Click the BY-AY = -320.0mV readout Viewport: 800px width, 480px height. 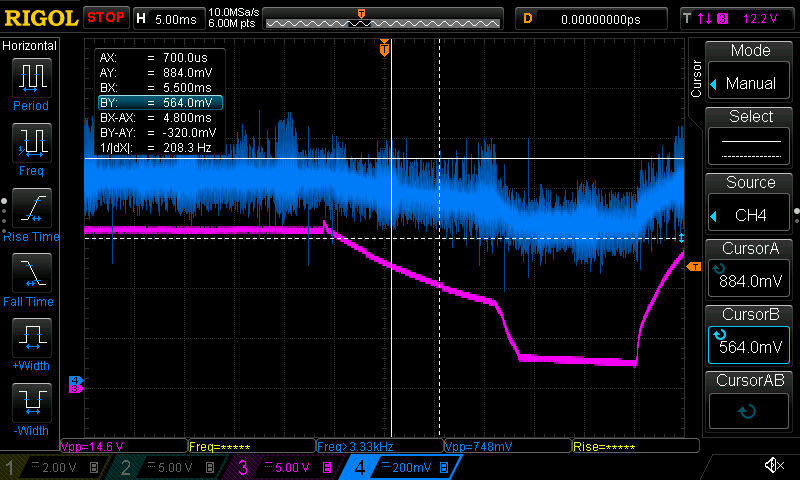pyautogui.click(x=160, y=133)
